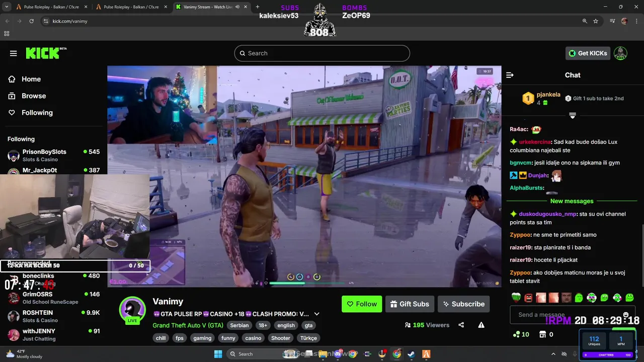This screenshot has height=362, width=644.
Task: Open ROSHTEIN recommended channel
Action: pos(53,316)
